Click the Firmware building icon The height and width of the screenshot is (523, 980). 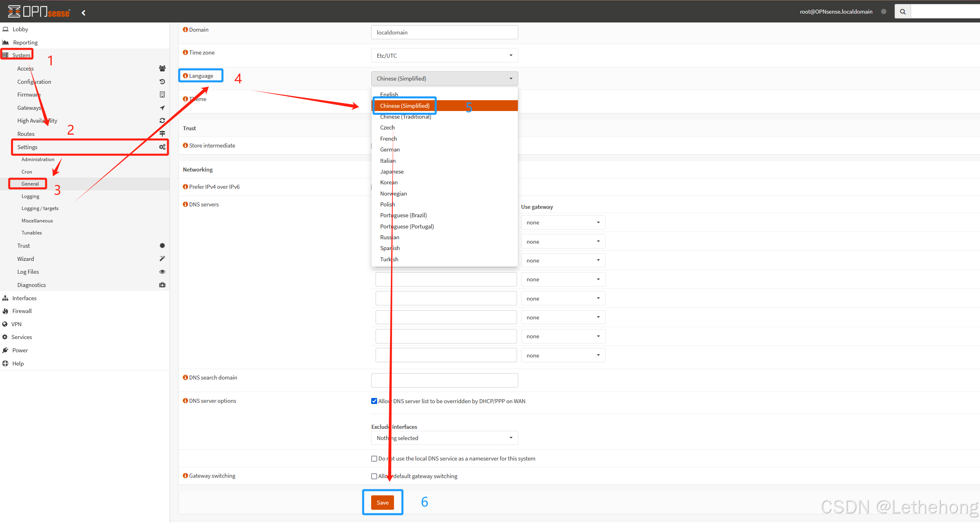pos(162,95)
